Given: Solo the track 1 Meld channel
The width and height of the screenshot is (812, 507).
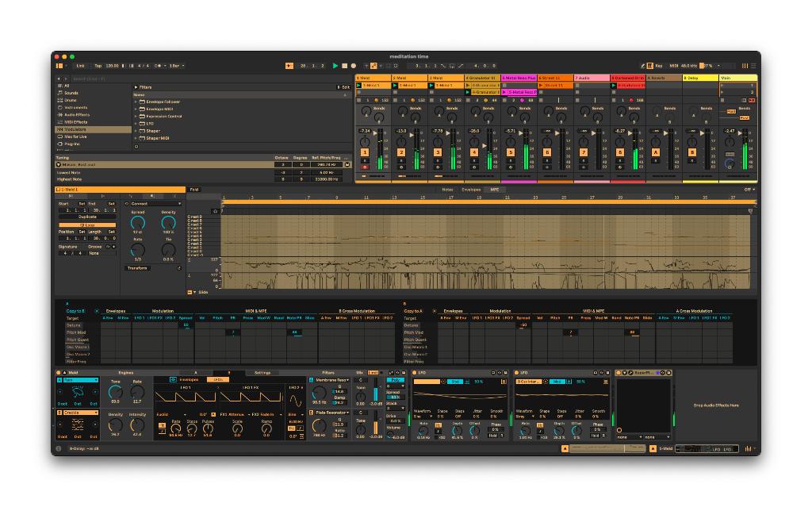Looking at the screenshot, I should coord(365,161).
